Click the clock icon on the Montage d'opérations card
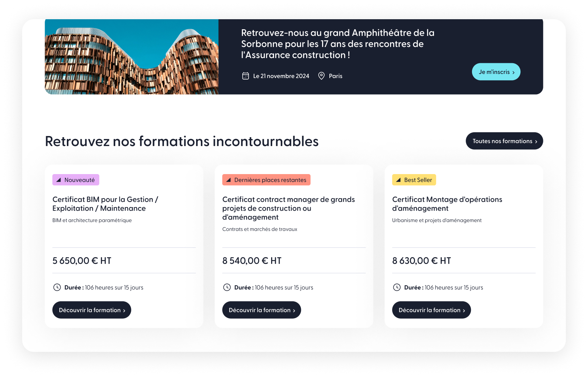 [x=397, y=287]
